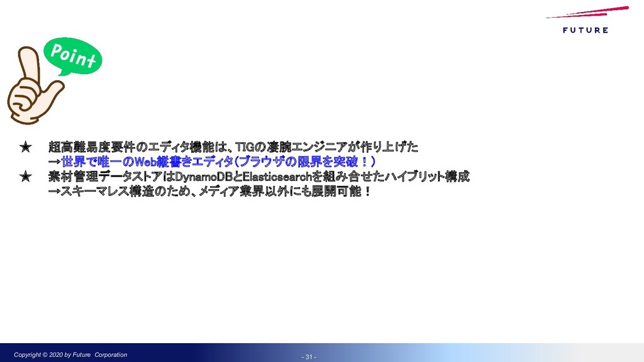Click the pointing hand illustration
The width and height of the screenshot is (644, 362).
tap(35, 85)
